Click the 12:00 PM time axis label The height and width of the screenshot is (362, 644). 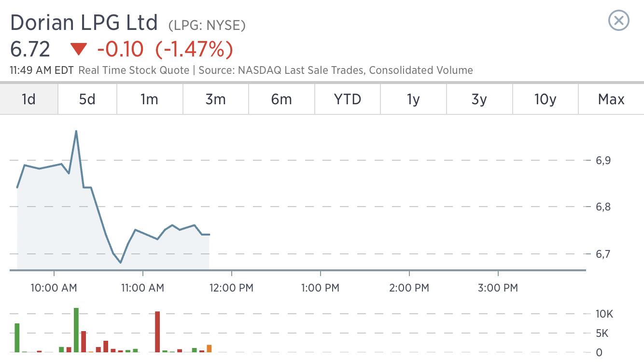coord(232,288)
